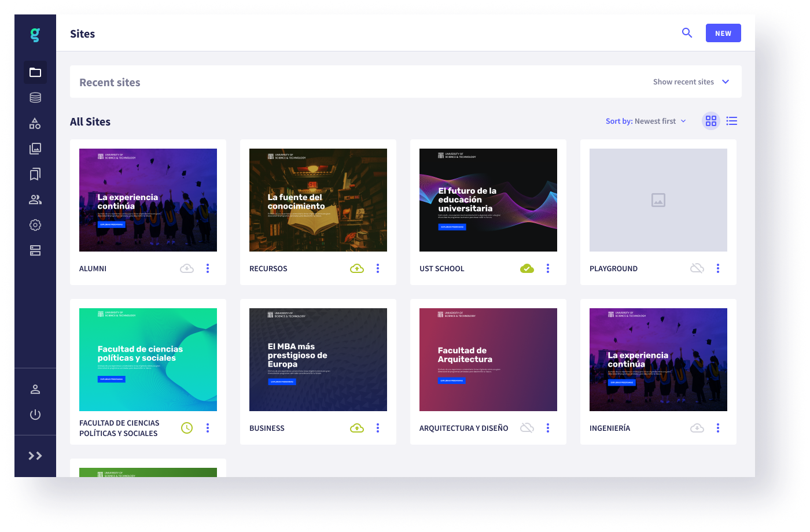
Task: Open the BUSINESS site thumbnail
Action: pos(318,360)
